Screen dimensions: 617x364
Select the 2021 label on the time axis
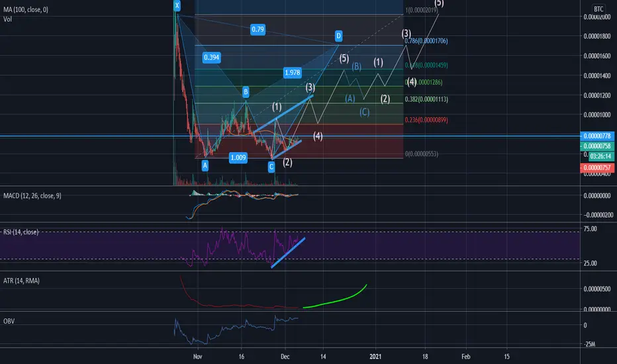pos(375,357)
